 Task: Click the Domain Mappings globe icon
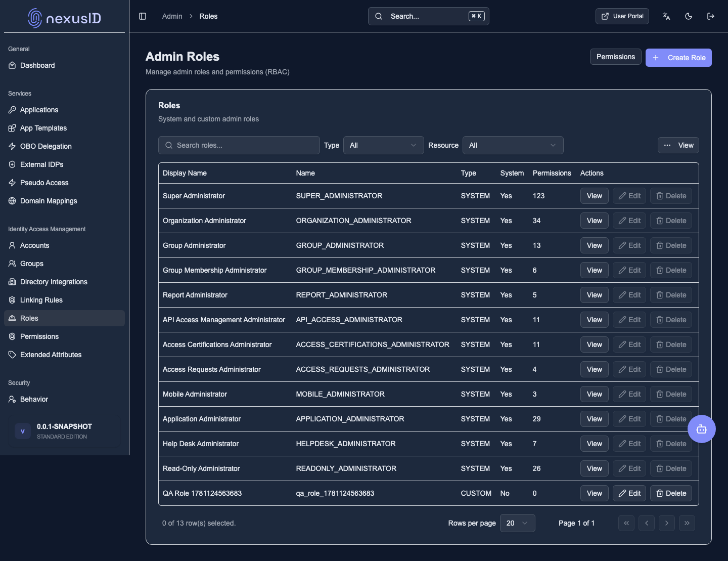point(12,201)
